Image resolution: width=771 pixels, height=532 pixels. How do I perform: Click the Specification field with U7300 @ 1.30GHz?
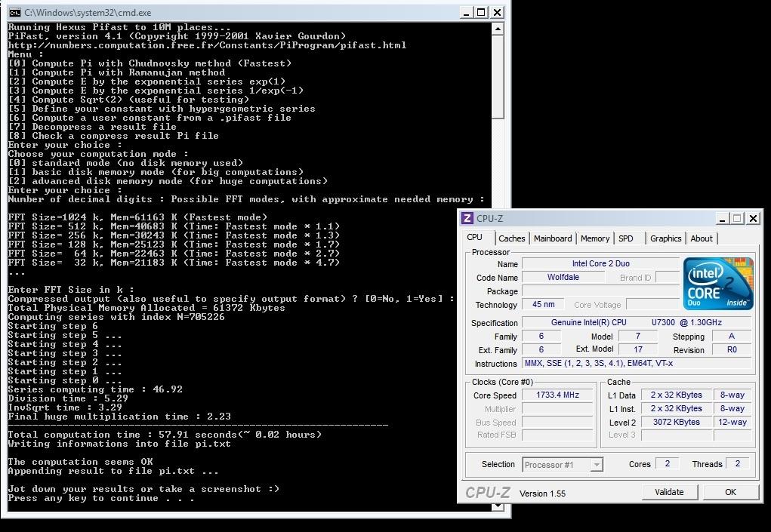[x=637, y=323]
